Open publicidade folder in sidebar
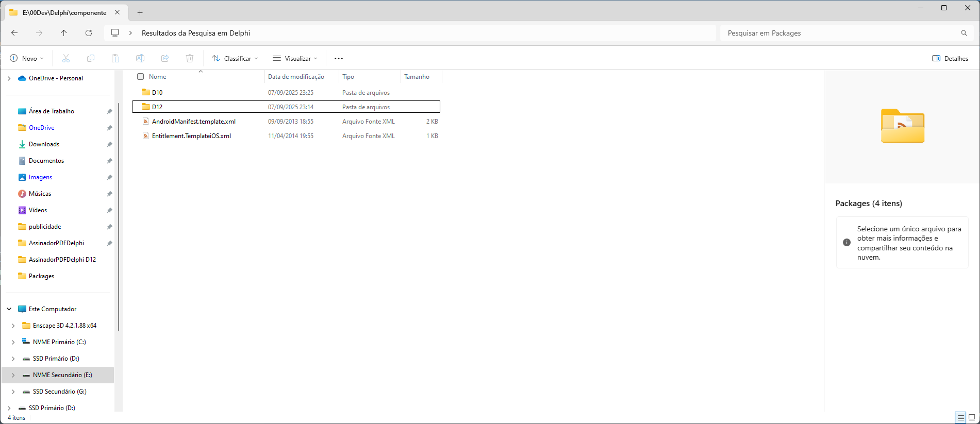Screen dimensions: 980x424 45,227
